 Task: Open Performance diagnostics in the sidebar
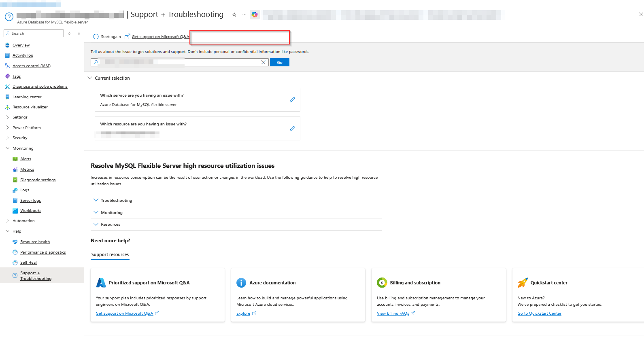click(x=43, y=252)
